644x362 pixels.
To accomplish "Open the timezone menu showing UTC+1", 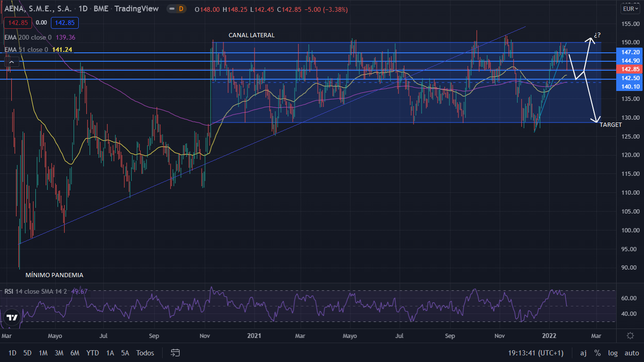I will (x=536, y=353).
